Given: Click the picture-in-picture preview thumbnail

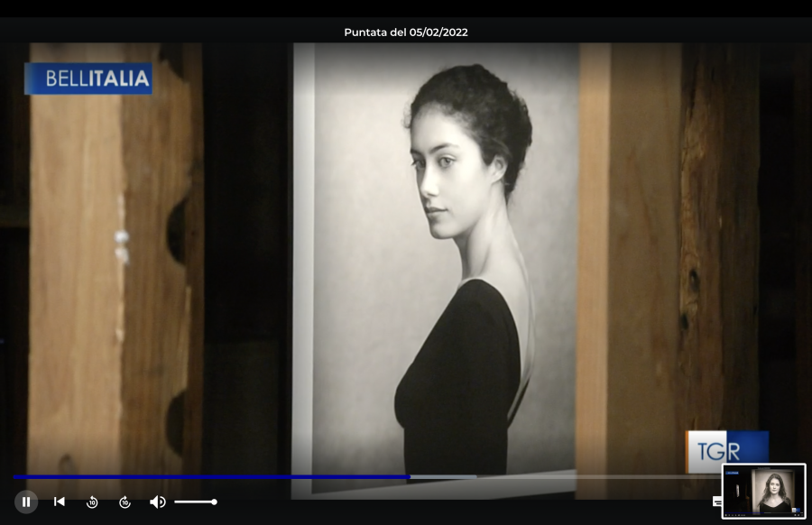Looking at the screenshot, I should (764, 492).
